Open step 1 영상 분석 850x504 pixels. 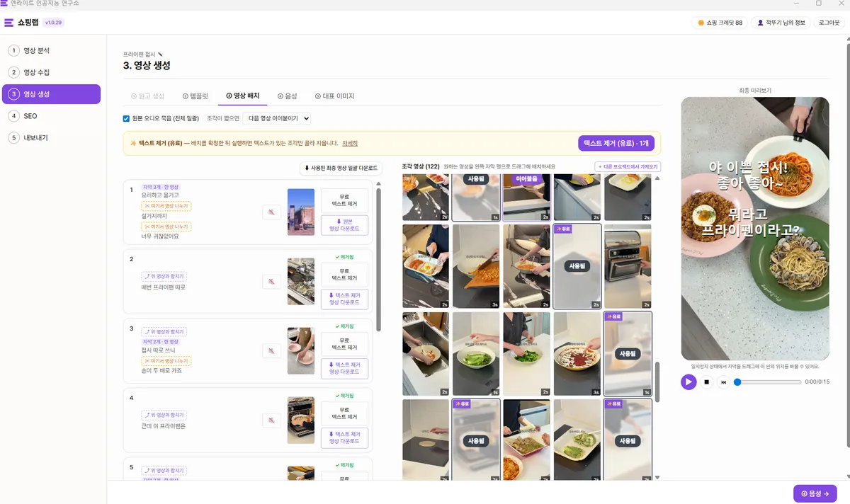click(51, 50)
